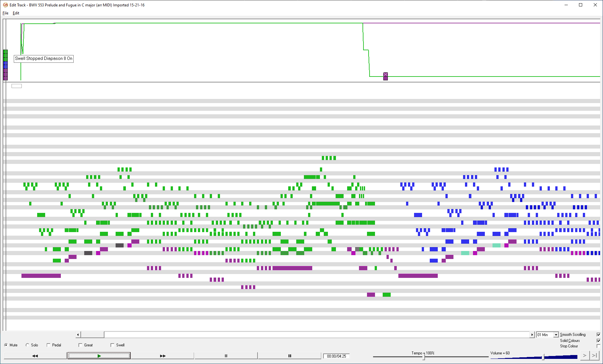Image resolution: width=603 pixels, height=364 pixels.
Task: Click the right arrow of the horizontal scrollbar
Action: [532, 334]
